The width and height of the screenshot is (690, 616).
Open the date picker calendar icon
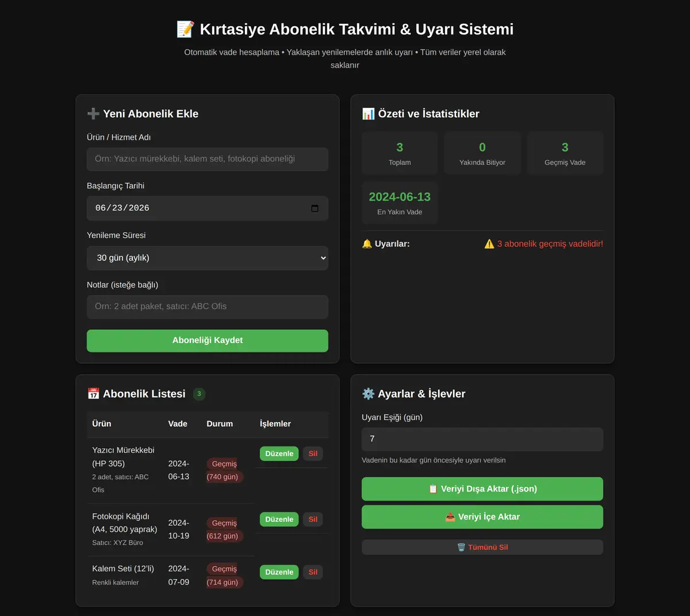tap(315, 208)
